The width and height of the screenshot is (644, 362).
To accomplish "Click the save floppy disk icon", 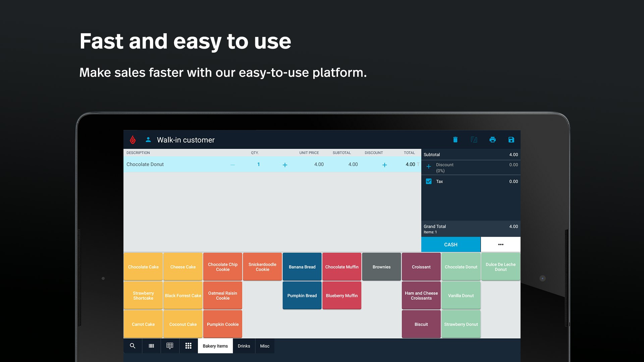I will tap(511, 140).
